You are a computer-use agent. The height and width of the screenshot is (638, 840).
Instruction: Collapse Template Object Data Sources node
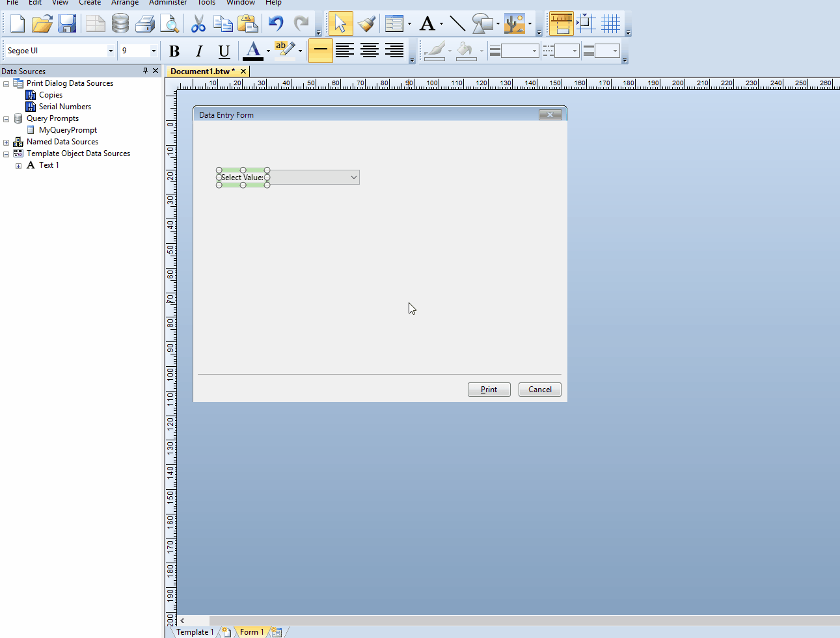[x=7, y=154]
